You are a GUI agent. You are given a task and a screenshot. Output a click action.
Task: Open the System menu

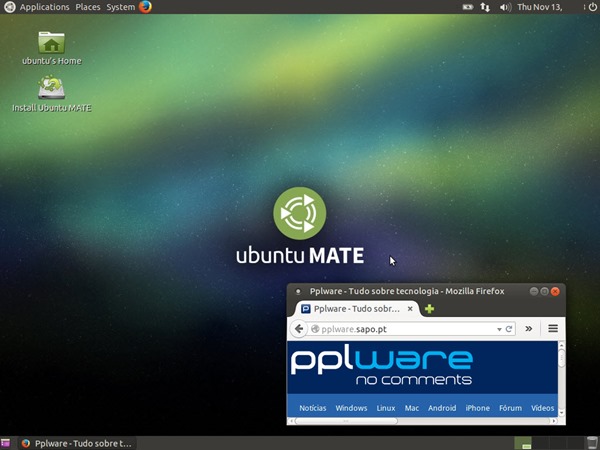pos(121,7)
